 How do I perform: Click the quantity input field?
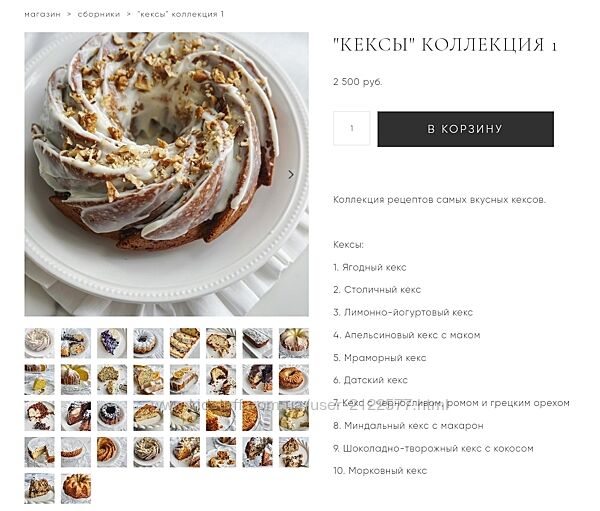pyautogui.click(x=352, y=128)
